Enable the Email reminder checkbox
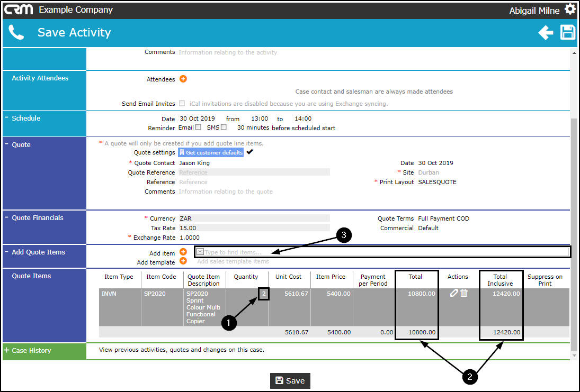580x392 pixels. pyautogui.click(x=198, y=127)
